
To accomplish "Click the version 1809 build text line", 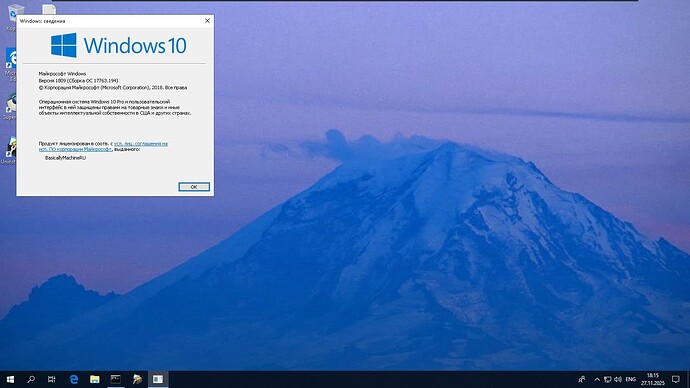I will pyautogui.click(x=78, y=81).
